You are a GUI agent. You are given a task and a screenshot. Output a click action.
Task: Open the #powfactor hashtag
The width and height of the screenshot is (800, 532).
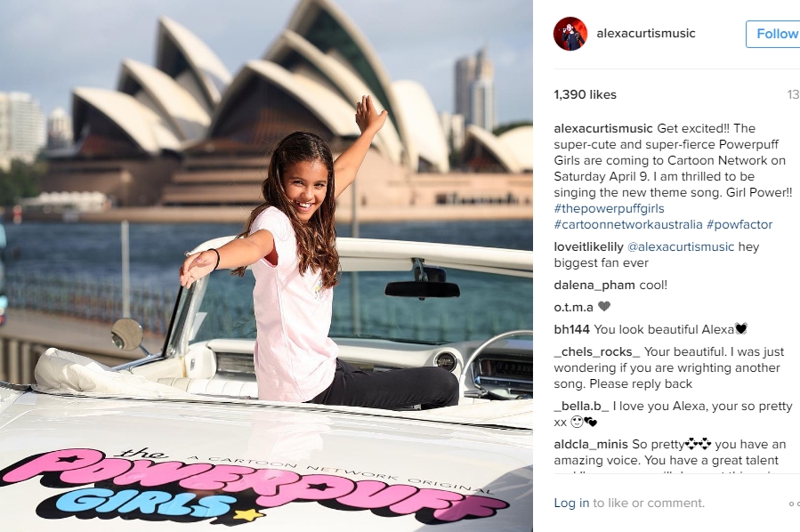click(739, 224)
